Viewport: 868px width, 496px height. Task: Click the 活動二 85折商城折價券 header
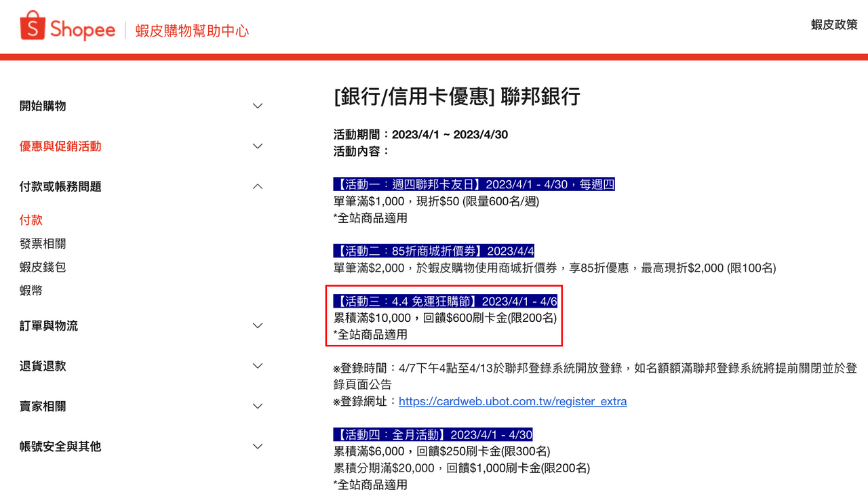click(x=432, y=250)
